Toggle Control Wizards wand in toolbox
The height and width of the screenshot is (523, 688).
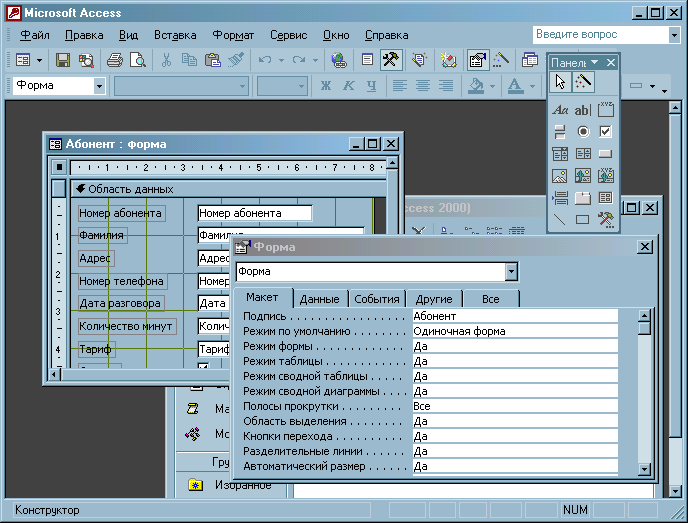coord(584,82)
